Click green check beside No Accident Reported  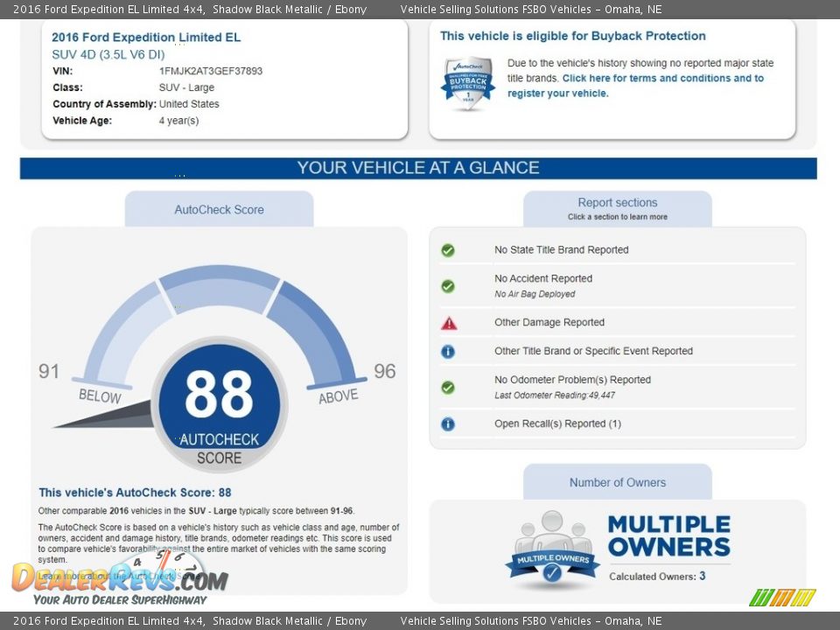[448, 286]
